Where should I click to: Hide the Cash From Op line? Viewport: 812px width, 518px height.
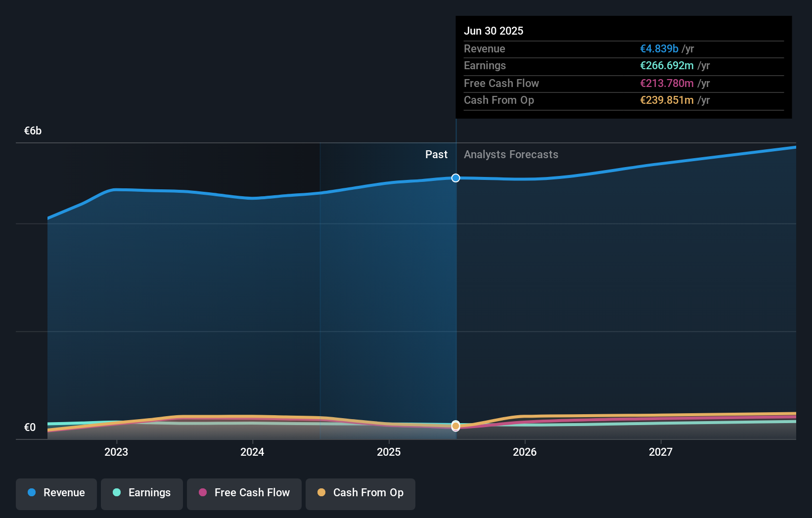[360, 493]
